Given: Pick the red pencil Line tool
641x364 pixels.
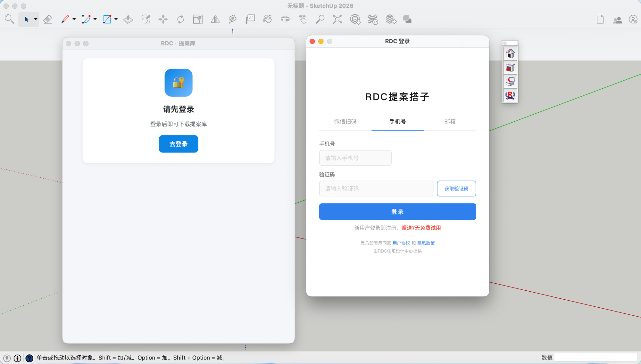Looking at the screenshot, I should (65, 19).
